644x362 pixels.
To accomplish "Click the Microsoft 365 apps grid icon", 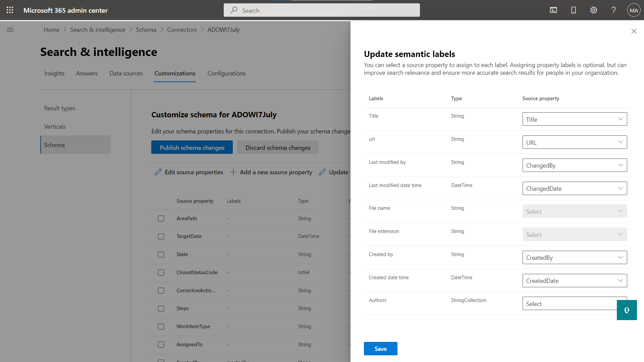I will (10, 10).
